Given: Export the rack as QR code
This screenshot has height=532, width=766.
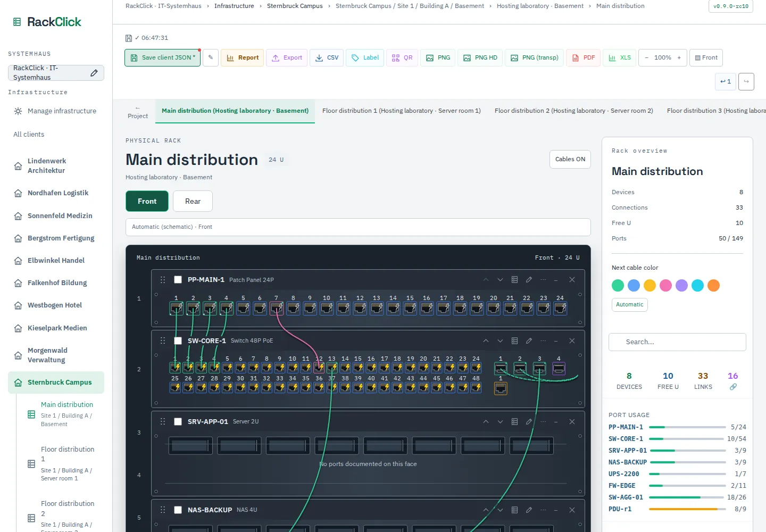Looking at the screenshot, I should click(402, 57).
